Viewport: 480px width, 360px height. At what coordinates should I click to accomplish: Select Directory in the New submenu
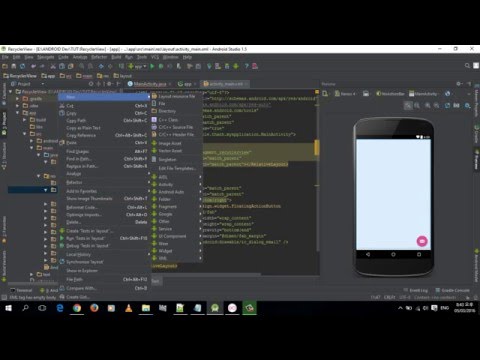pyautogui.click(x=177, y=111)
